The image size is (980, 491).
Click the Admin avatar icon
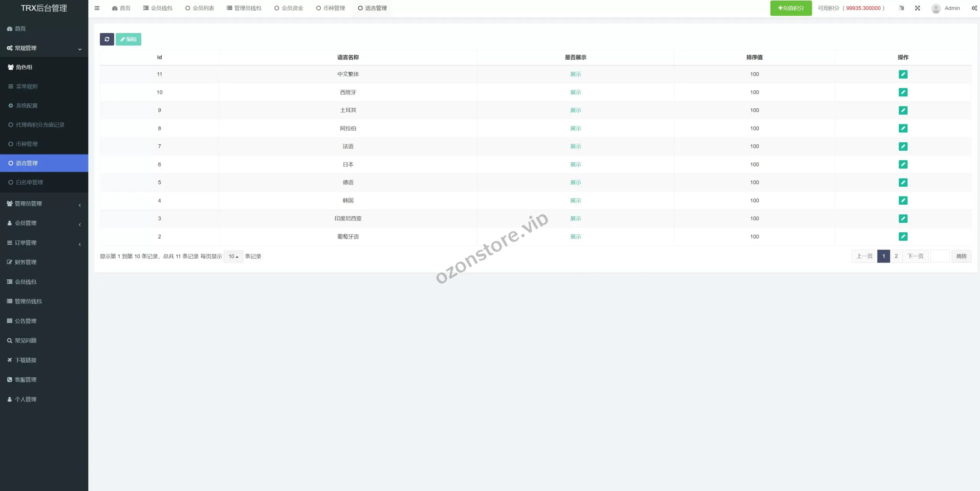(x=936, y=8)
